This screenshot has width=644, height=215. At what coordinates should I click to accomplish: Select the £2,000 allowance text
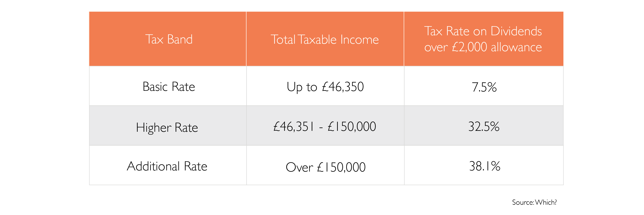(497, 47)
